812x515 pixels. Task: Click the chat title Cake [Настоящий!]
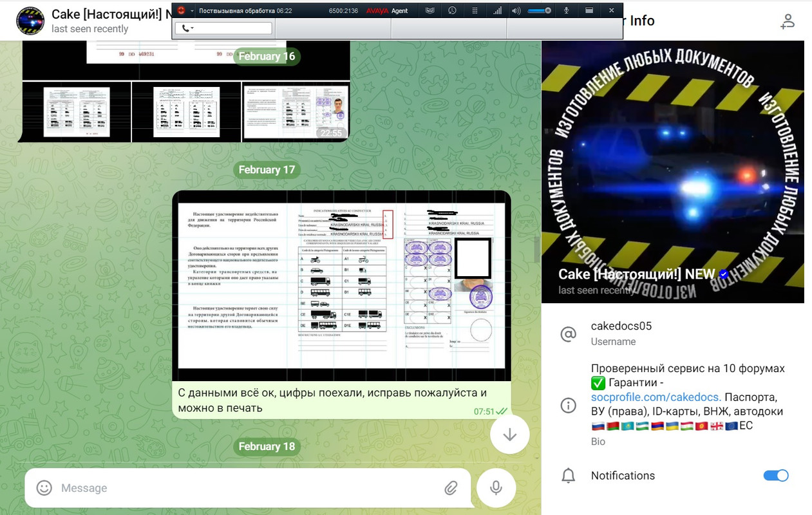click(x=111, y=14)
